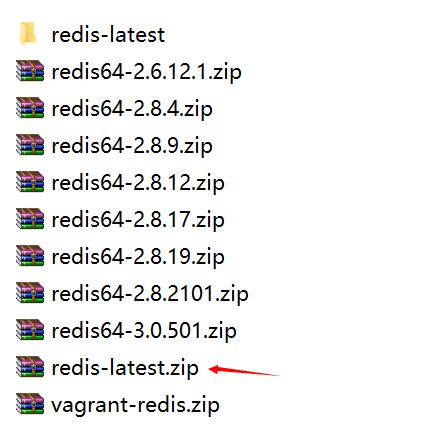Select the redis64-2.8.2101.zip archive icon

[x=30, y=292]
